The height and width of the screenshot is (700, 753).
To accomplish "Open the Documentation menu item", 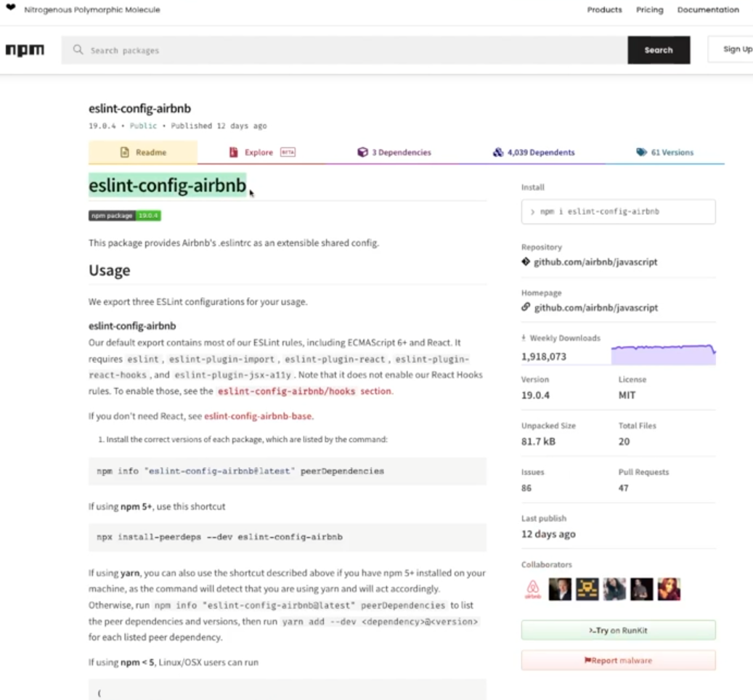I will (x=708, y=9).
